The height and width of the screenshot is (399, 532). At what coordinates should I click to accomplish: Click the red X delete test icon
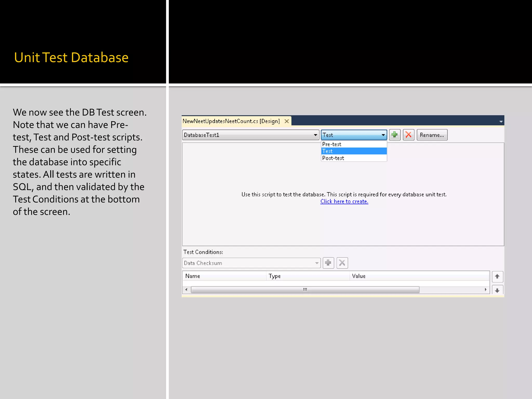click(408, 135)
